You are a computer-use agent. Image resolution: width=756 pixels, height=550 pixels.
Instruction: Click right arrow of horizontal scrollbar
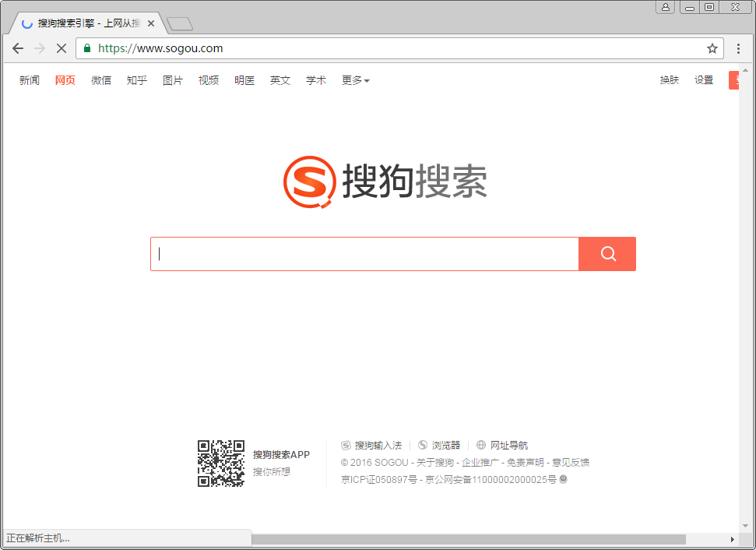click(733, 539)
